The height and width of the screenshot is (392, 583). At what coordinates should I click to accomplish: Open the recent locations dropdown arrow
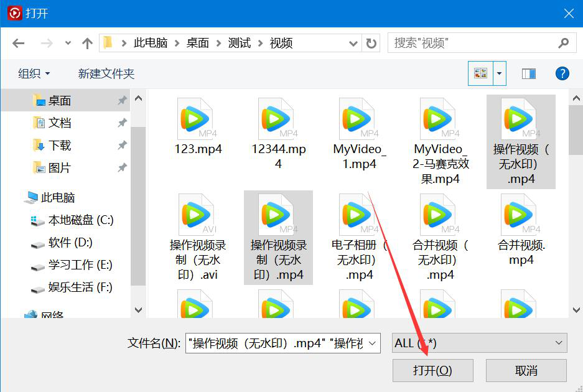tap(68, 43)
